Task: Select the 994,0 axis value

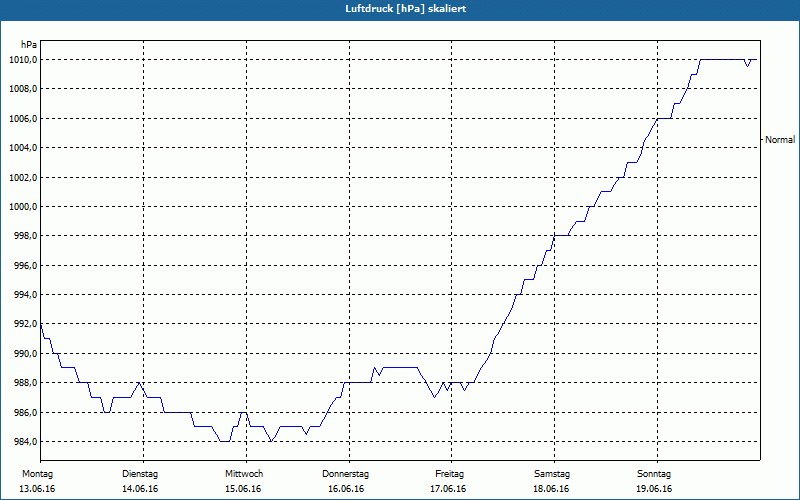Action: (25, 295)
